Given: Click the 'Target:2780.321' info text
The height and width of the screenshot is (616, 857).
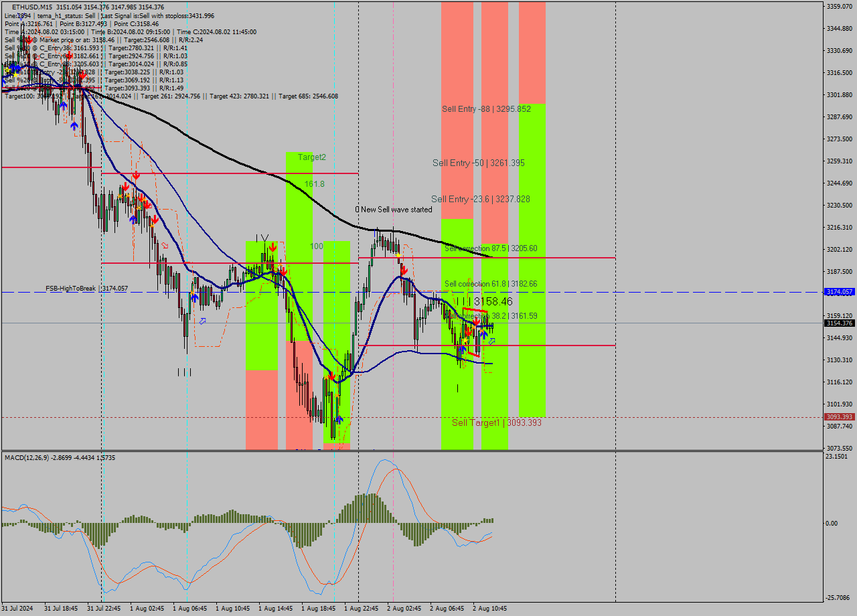Looking at the screenshot, I should pos(129,48).
